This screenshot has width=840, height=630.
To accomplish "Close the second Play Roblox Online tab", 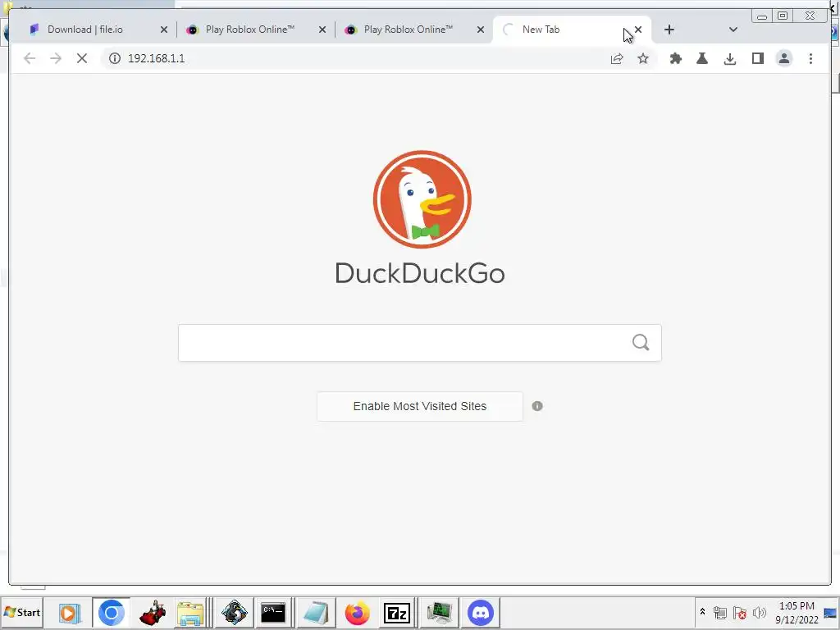I will tap(481, 30).
